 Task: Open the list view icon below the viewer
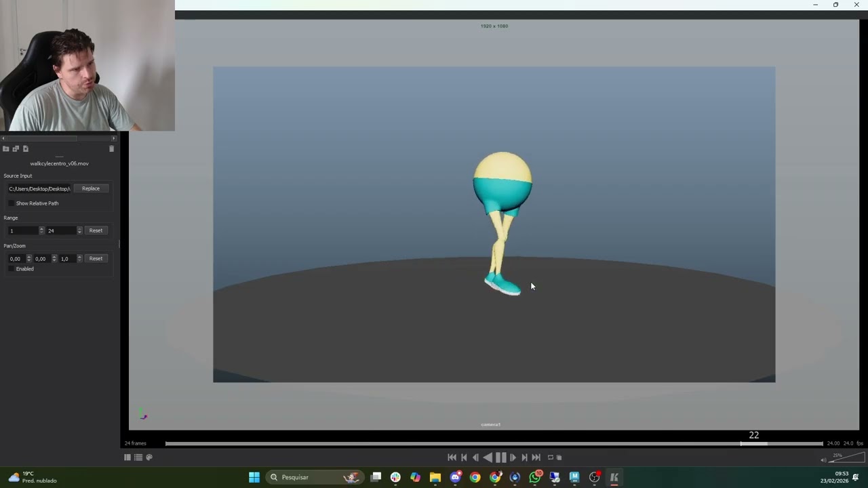pyautogui.click(x=138, y=457)
